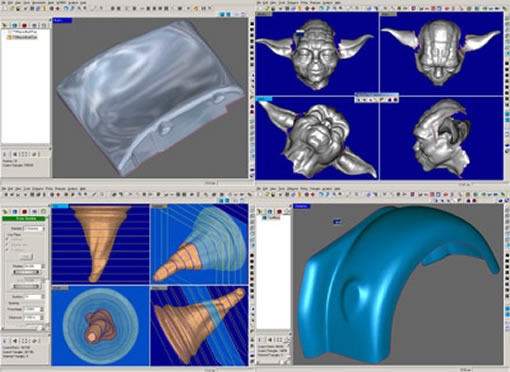This screenshot has height=372, width=510.
Task: Open first menu in silver panel window
Action: point(4,3)
